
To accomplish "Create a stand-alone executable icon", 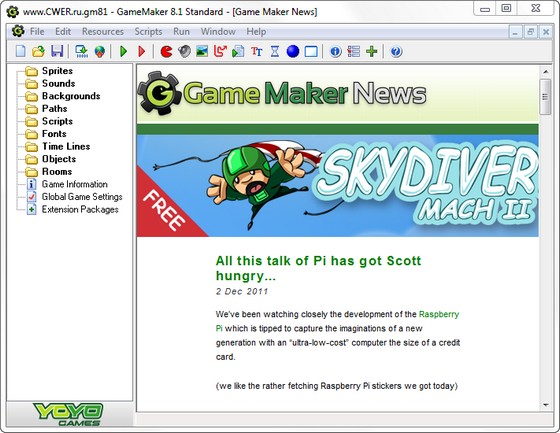I will click(x=82, y=51).
